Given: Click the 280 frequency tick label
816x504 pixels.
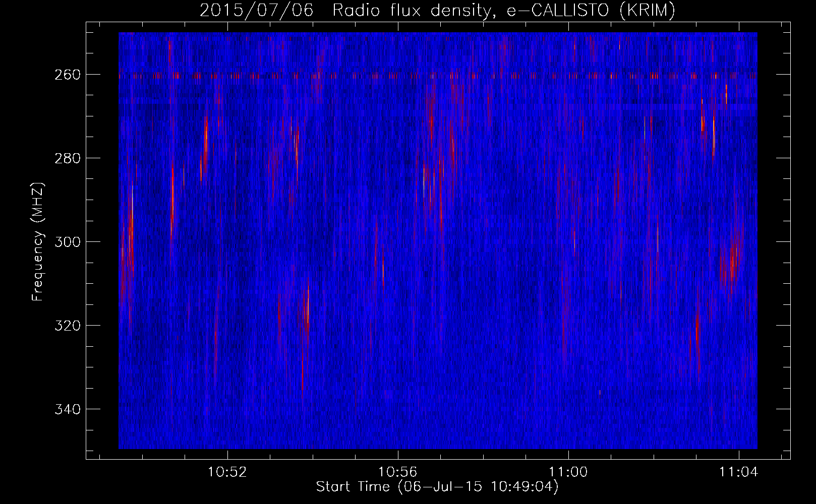Looking at the screenshot, I should (x=67, y=158).
